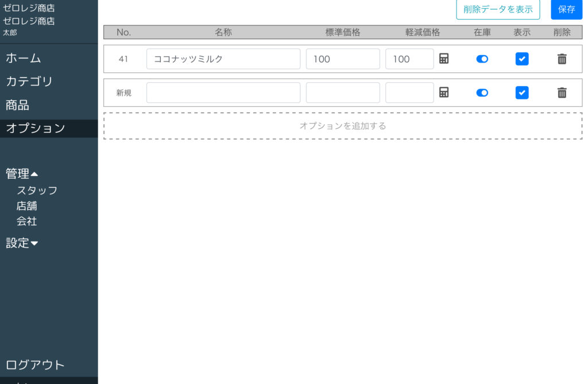Click trash icon in the 新規 row
This screenshot has height=384, width=588.
[x=562, y=93]
